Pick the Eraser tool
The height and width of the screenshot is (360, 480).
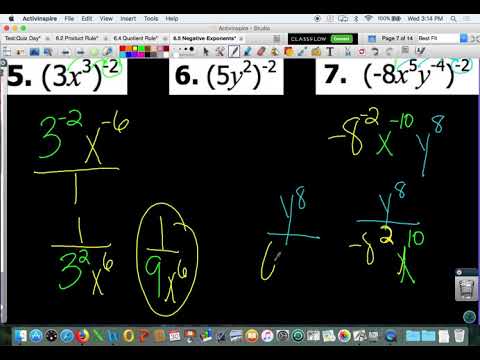tap(261, 52)
